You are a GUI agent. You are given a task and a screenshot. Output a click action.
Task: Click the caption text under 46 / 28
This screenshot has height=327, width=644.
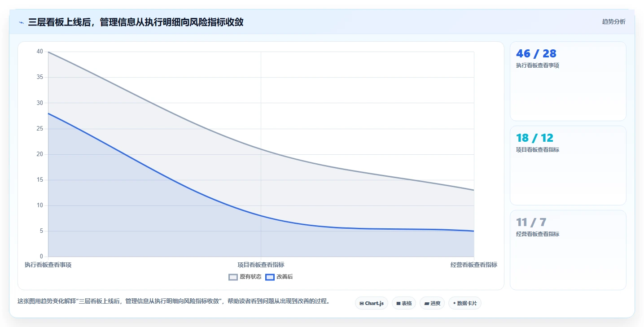point(538,65)
